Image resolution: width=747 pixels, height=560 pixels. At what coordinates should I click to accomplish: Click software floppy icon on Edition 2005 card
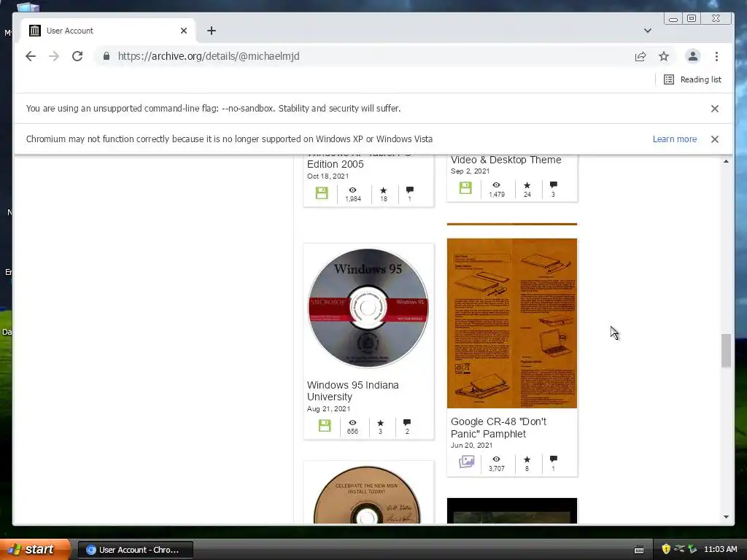pos(322,193)
